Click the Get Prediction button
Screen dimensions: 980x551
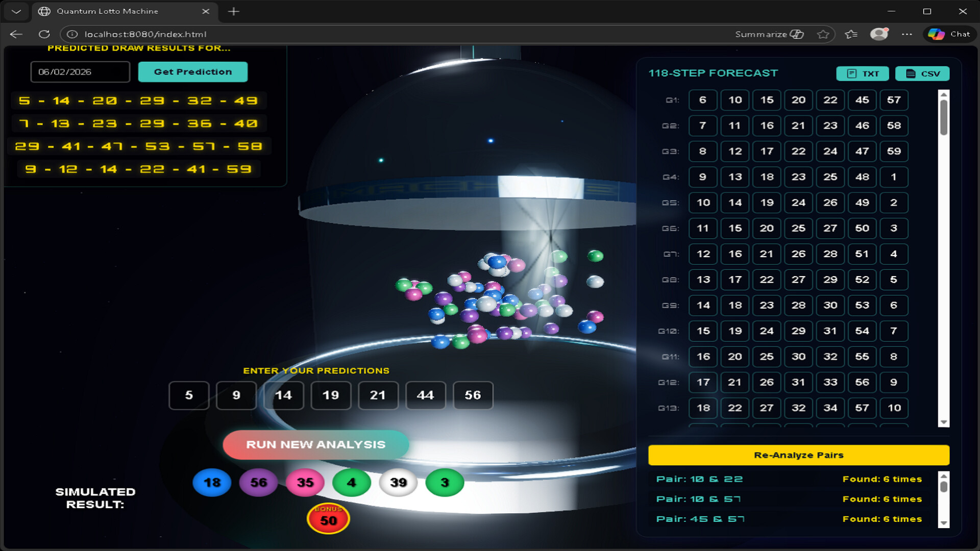tap(193, 71)
